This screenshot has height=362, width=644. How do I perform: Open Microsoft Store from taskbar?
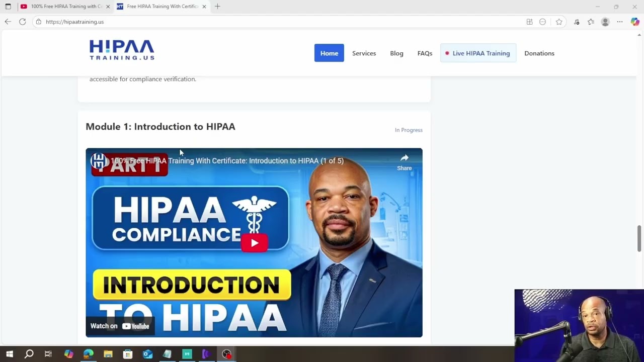click(128, 354)
